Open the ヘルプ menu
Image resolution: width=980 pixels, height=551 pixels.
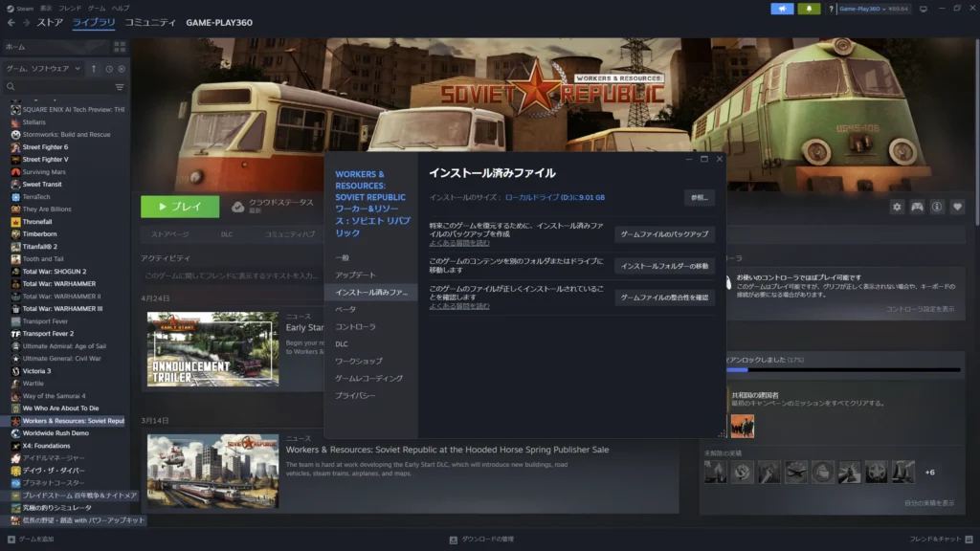(120, 9)
